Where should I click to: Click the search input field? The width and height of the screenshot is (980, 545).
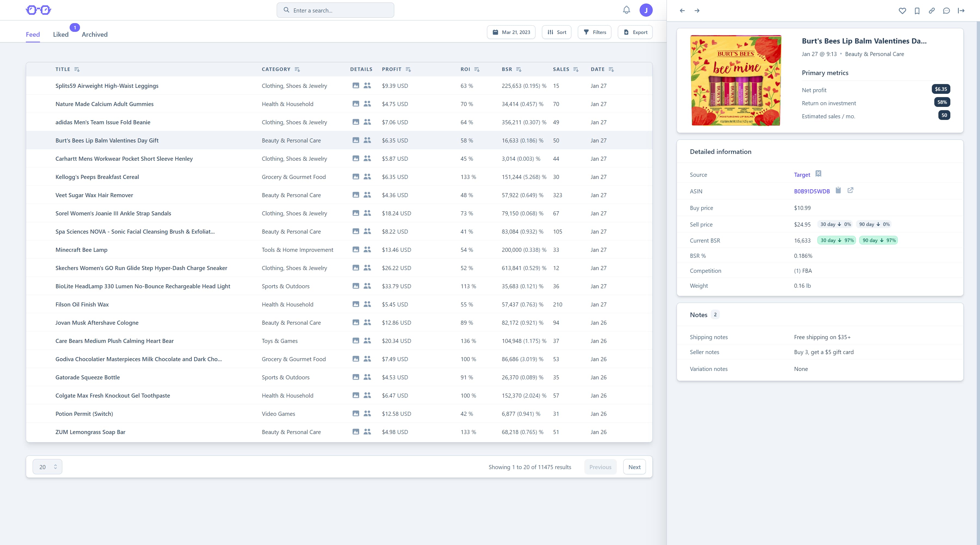[x=335, y=10]
